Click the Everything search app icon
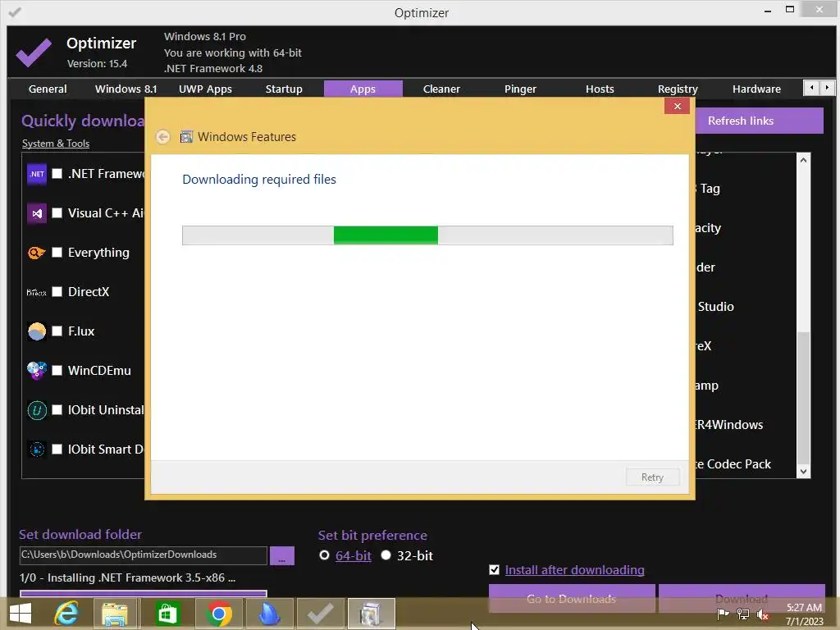The width and height of the screenshot is (840, 630). (36, 253)
